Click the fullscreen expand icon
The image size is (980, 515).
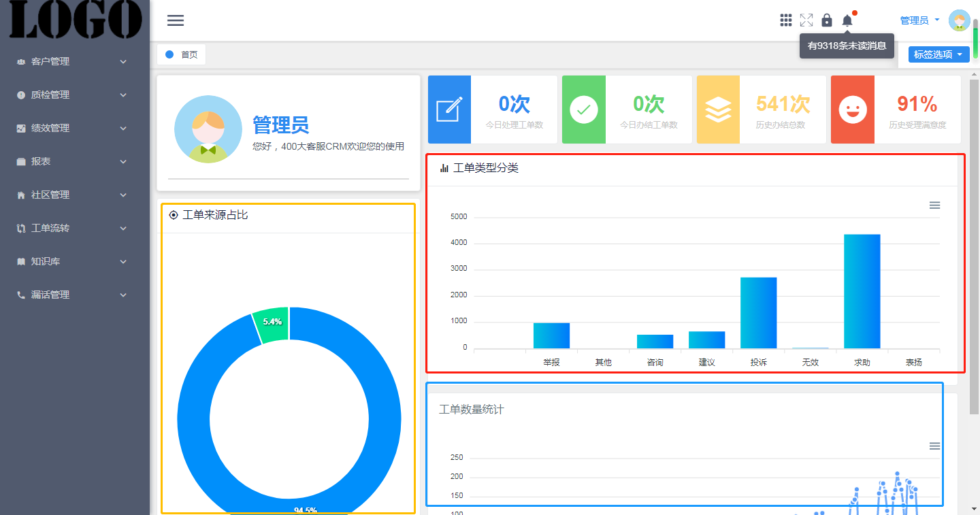click(806, 20)
